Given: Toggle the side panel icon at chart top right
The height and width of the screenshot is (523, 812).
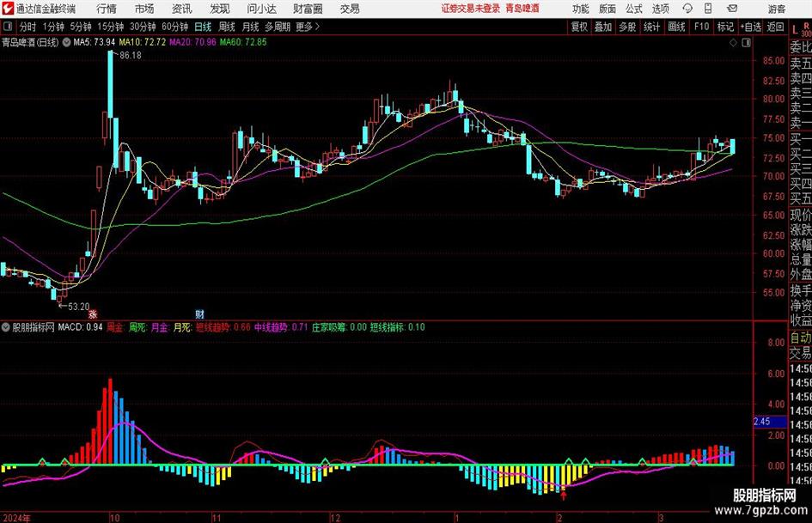Looking at the screenshot, I should click(746, 43).
